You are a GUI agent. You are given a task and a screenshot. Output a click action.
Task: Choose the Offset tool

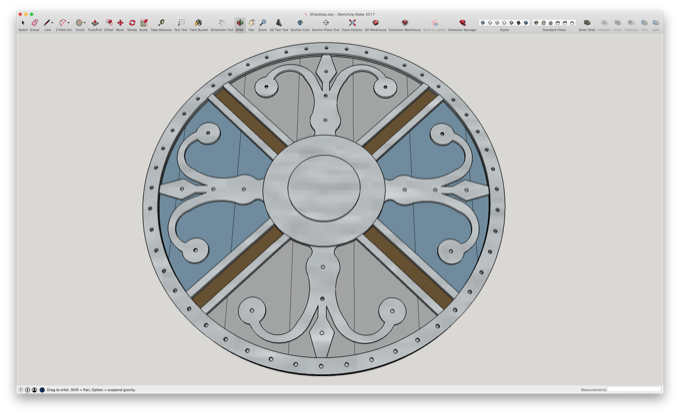tap(109, 23)
